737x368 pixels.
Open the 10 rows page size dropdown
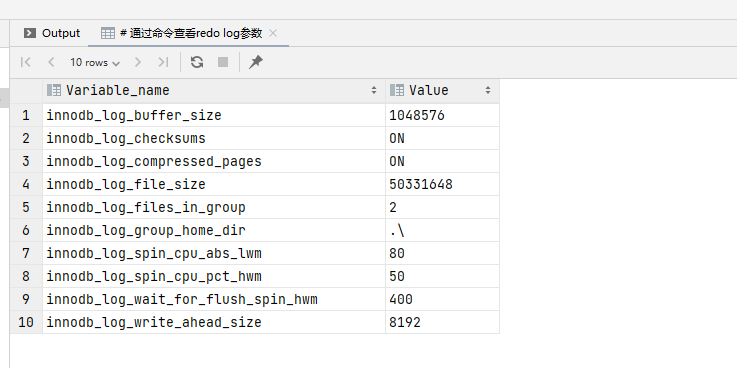95,62
